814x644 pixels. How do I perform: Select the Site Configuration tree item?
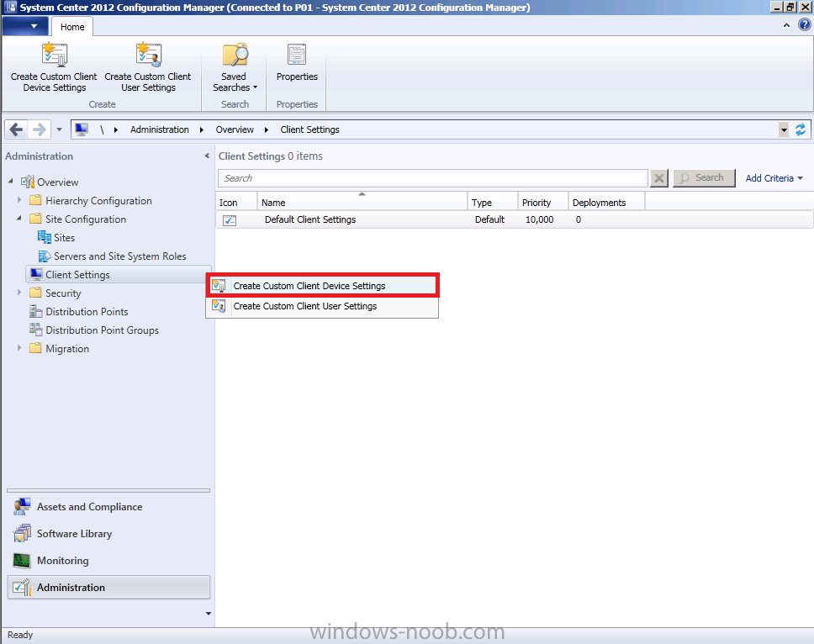point(86,219)
